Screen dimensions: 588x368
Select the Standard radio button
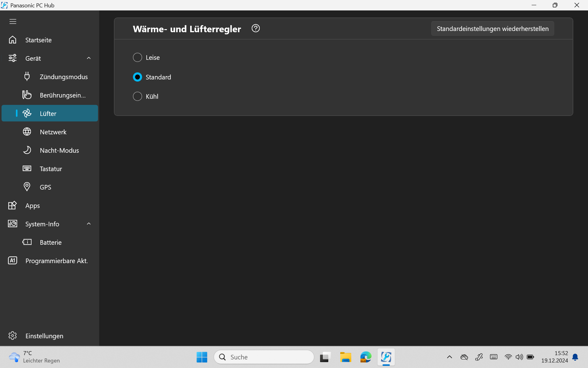coord(138,77)
